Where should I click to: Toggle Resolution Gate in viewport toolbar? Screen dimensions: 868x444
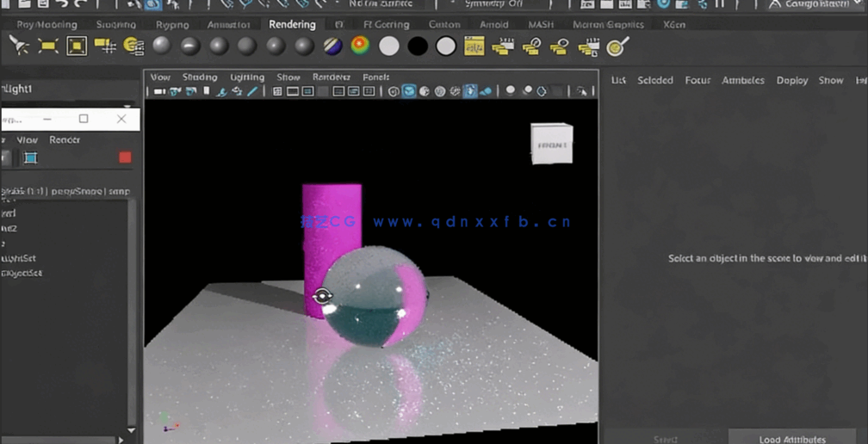[308, 92]
